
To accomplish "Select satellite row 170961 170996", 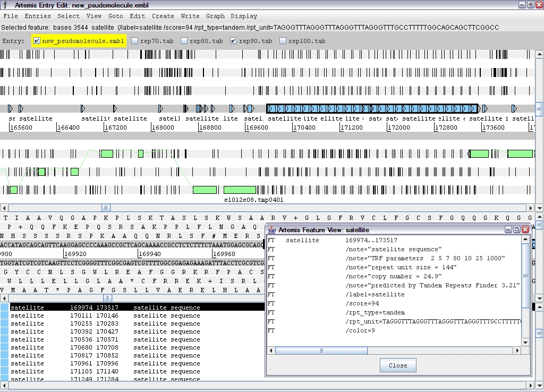I will pos(132,363).
